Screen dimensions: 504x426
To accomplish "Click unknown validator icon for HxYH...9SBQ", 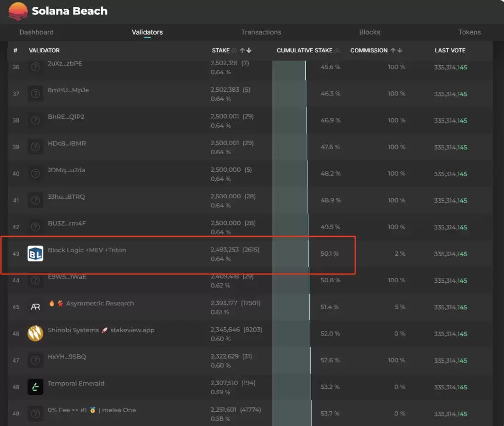I will click(35, 360).
